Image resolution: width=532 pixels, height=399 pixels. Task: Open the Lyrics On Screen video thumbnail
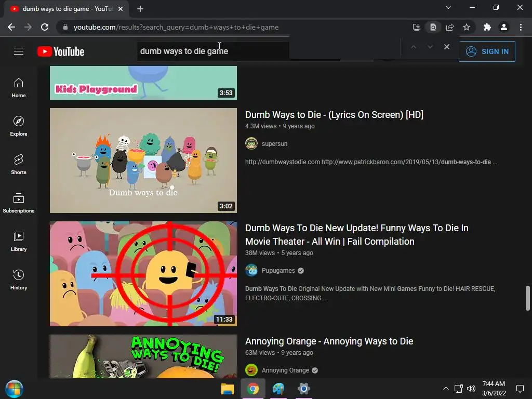(143, 161)
